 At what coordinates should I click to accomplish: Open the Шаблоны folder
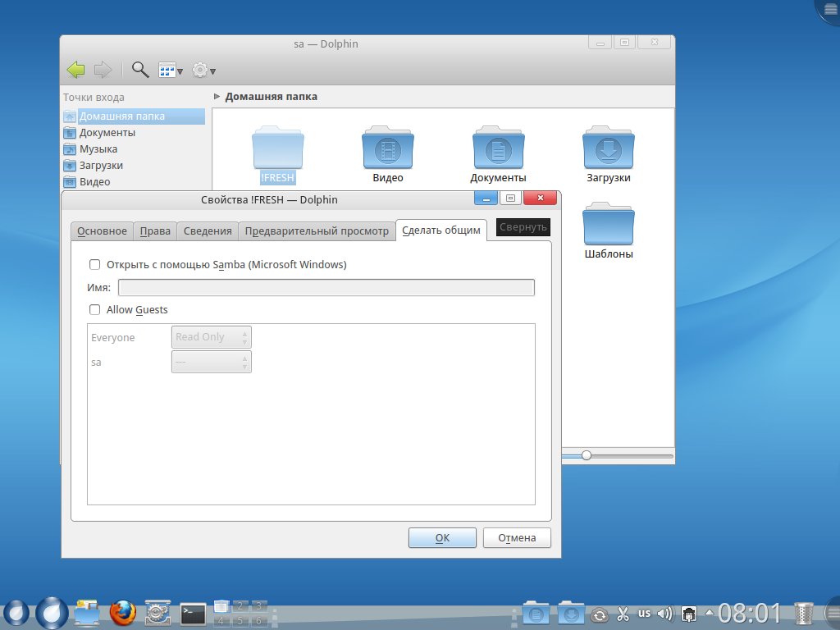point(609,224)
